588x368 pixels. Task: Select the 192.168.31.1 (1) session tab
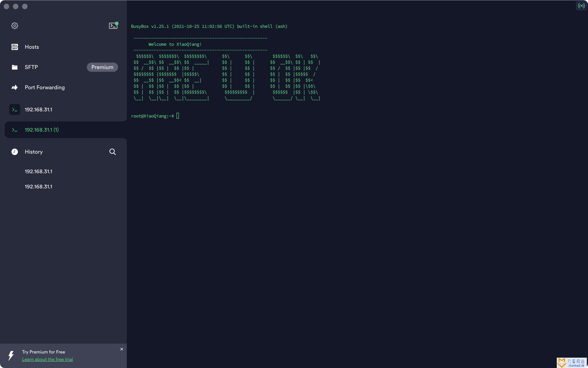66,130
